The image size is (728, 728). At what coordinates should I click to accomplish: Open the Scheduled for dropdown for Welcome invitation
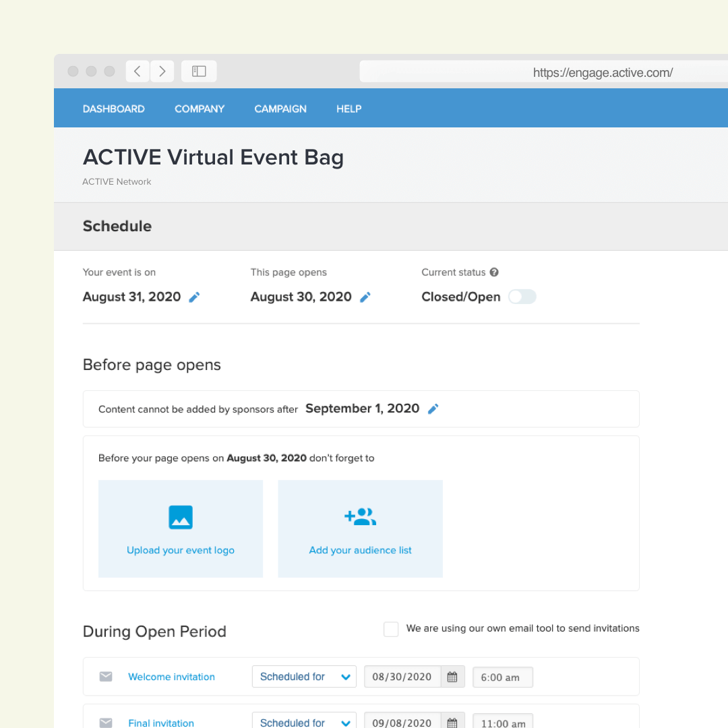coord(304,676)
